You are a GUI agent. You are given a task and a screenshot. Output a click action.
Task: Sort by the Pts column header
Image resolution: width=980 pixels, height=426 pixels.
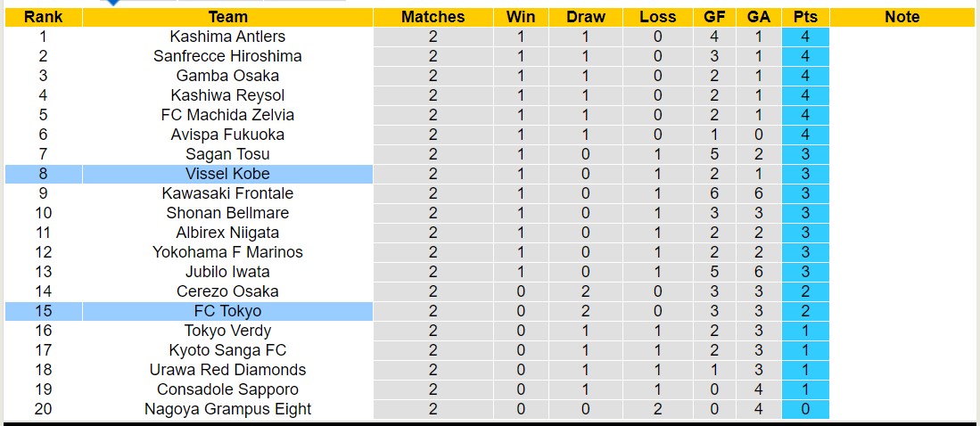[x=805, y=17]
